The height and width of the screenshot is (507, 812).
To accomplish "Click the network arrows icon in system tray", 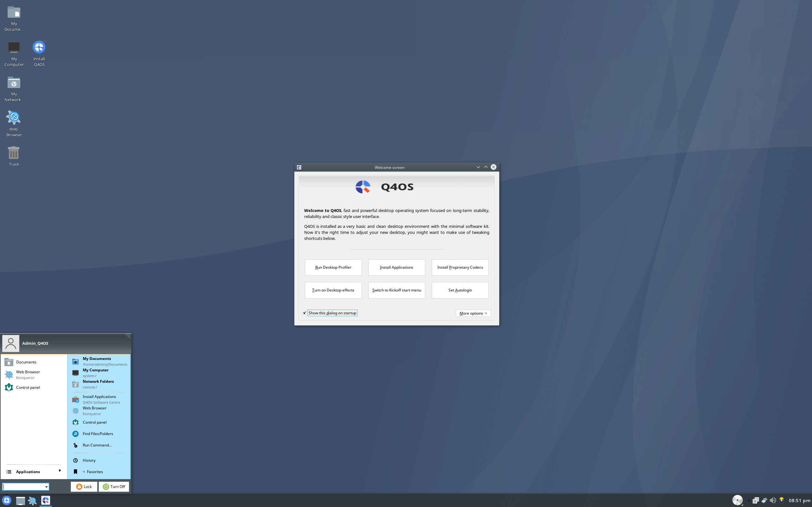I will pos(765,501).
